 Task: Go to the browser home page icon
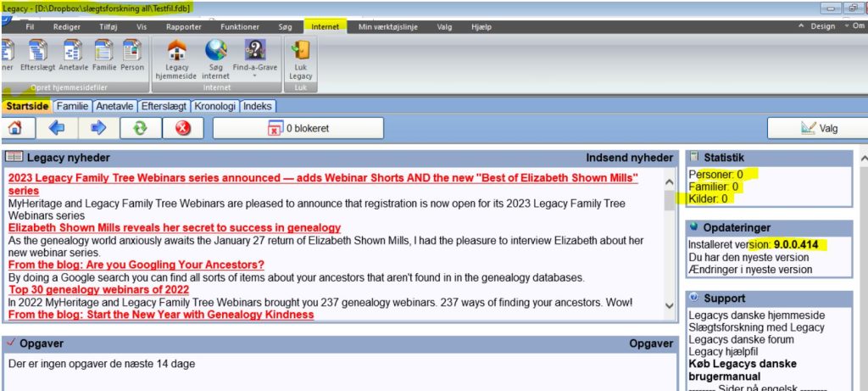(15, 128)
